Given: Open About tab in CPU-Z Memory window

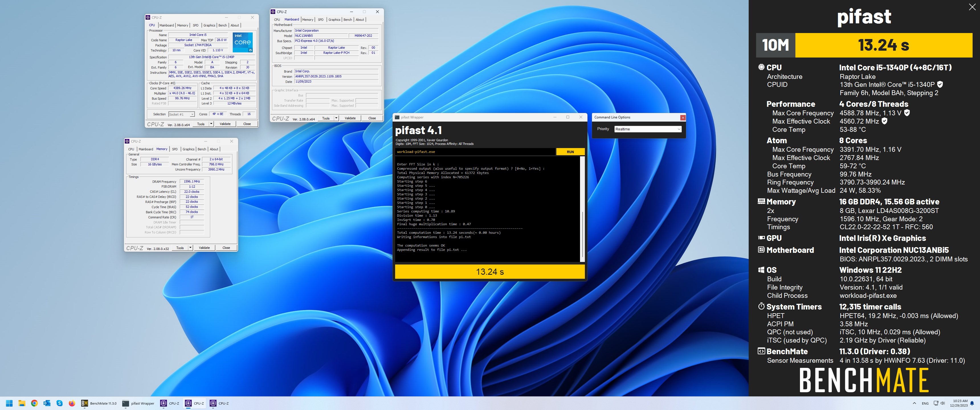Looking at the screenshot, I should [x=214, y=149].
